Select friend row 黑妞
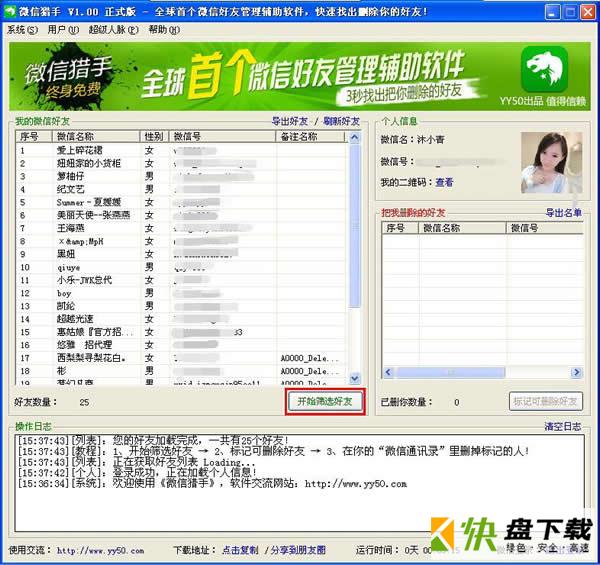 pyautogui.click(x=181, y=254)
